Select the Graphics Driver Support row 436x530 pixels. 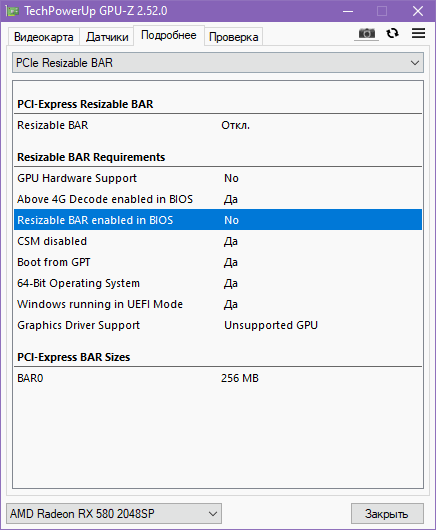[x=218, y=325]
